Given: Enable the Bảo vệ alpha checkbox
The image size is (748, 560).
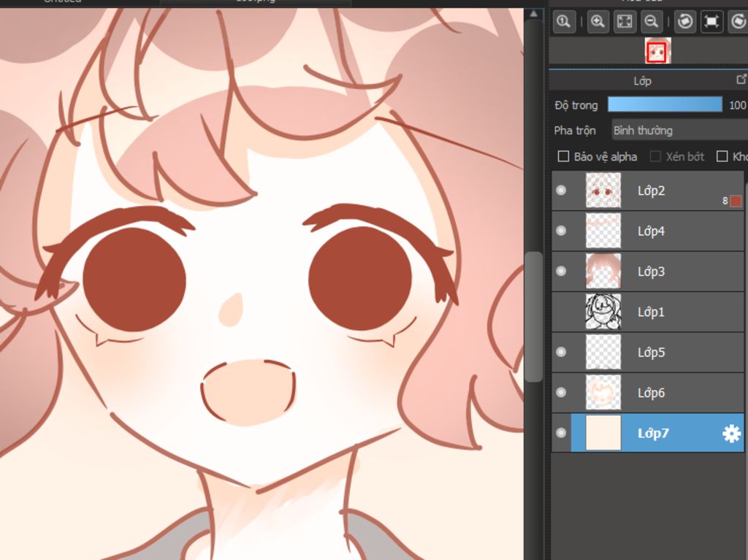Looking at the screenshot, I should [563, 156].
